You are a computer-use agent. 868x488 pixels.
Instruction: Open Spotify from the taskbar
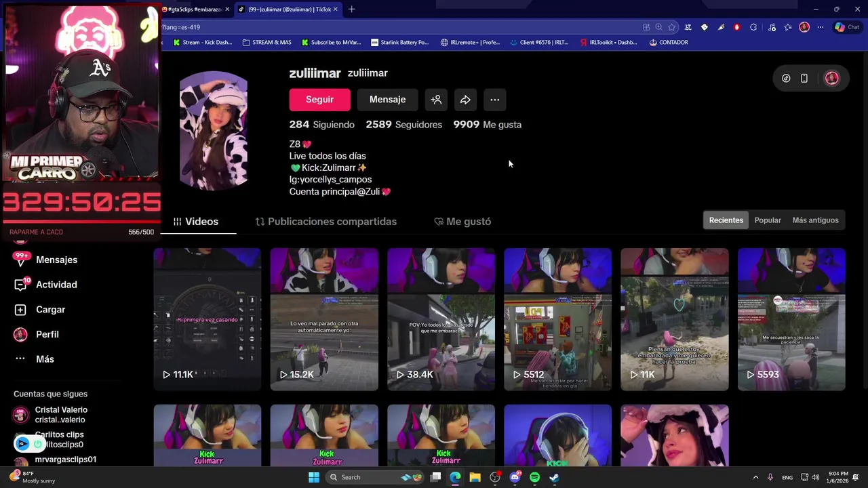coord(534,477)
